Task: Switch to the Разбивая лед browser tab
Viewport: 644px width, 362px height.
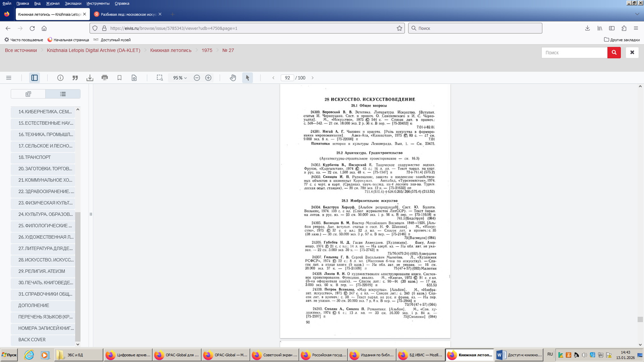Action: pos(128,14)
